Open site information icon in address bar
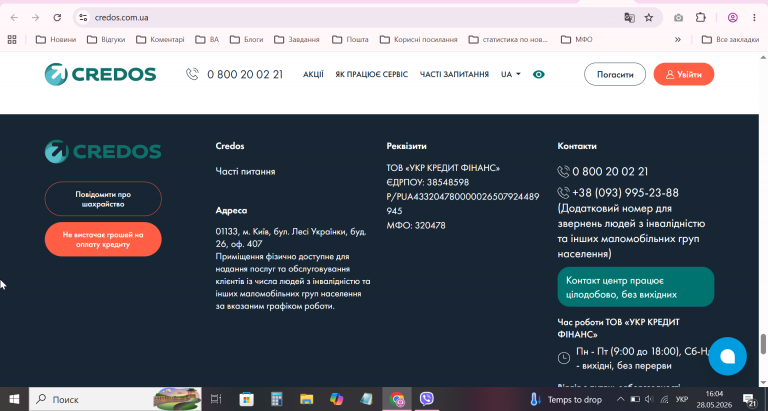Viewport: 768px width, 411px height. tap(83, 18)
